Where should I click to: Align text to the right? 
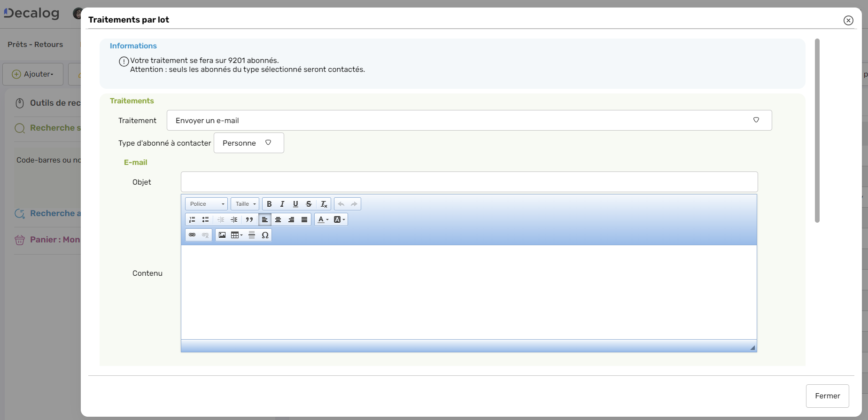pyautogui.click(x=291, y=219)
